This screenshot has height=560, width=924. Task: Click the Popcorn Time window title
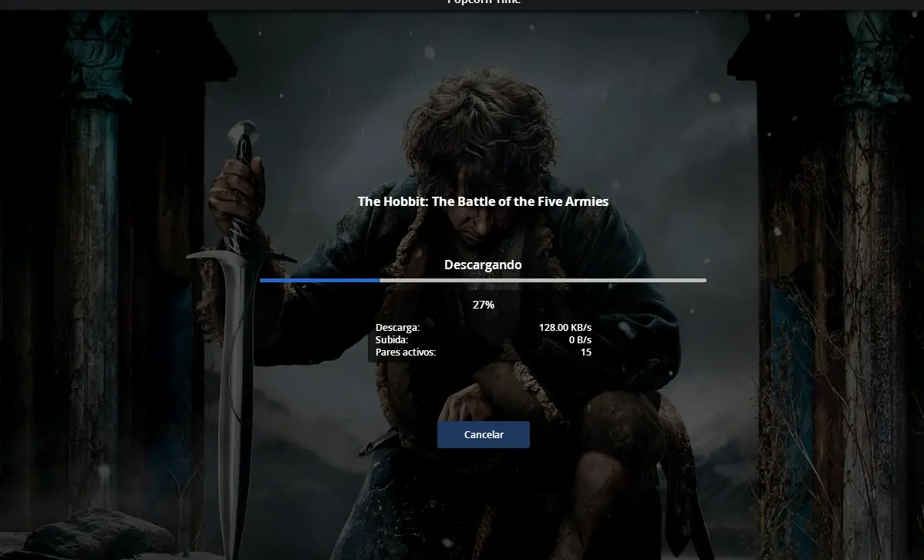484,2
